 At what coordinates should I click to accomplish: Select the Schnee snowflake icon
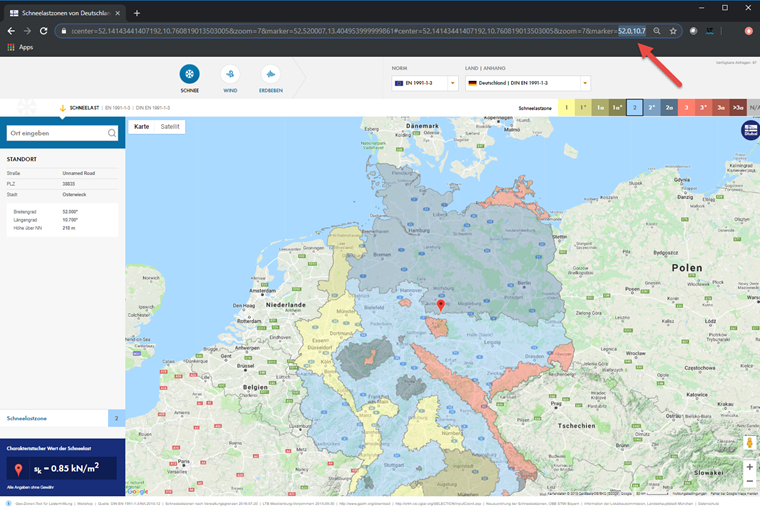point(190,74)
